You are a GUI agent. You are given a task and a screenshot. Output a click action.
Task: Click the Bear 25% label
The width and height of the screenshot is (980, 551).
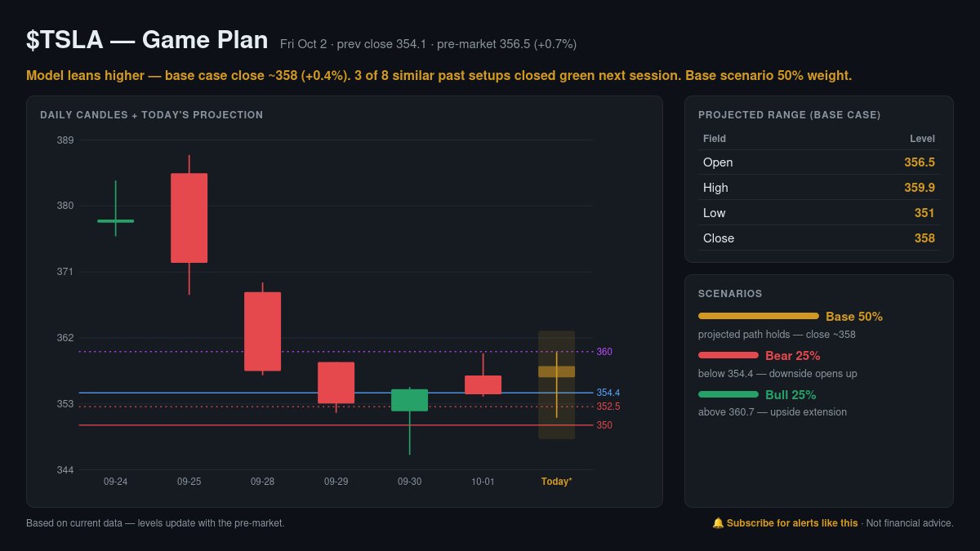[793, 356]
